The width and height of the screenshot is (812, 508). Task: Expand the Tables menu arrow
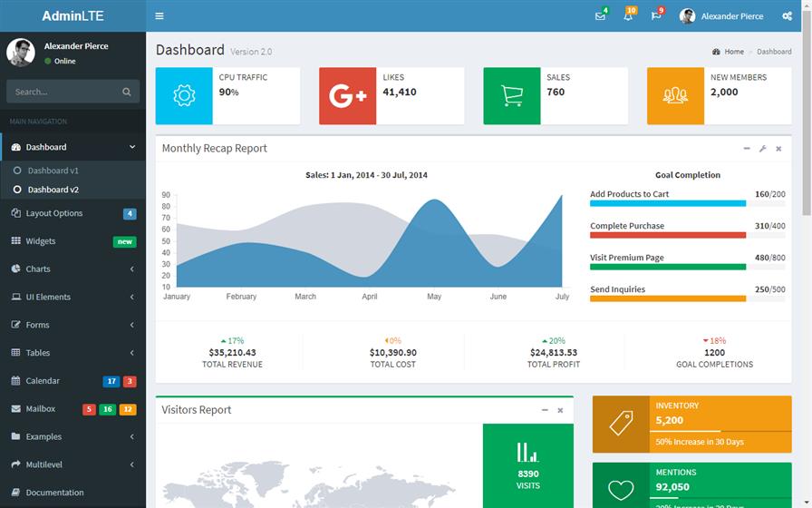click(132, 353)
